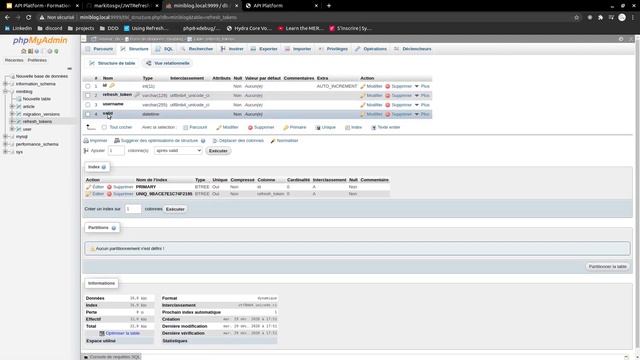The width and height of the screenshot is (640, 360).
Task: Click Supprimer icon for refresh_token column
Action: [388, 96]
